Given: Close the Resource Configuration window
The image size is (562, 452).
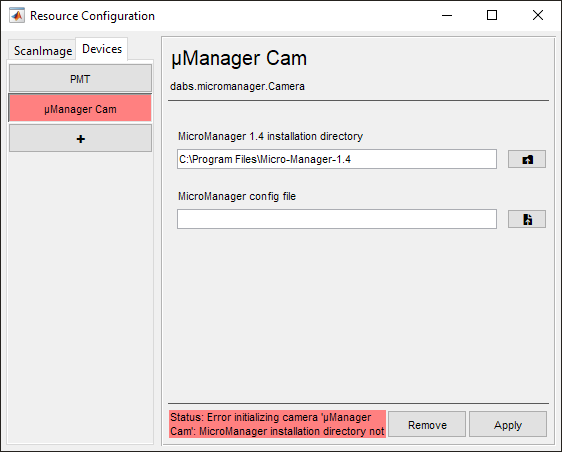Looking at the screenshot, I should [x=538, y=15].
